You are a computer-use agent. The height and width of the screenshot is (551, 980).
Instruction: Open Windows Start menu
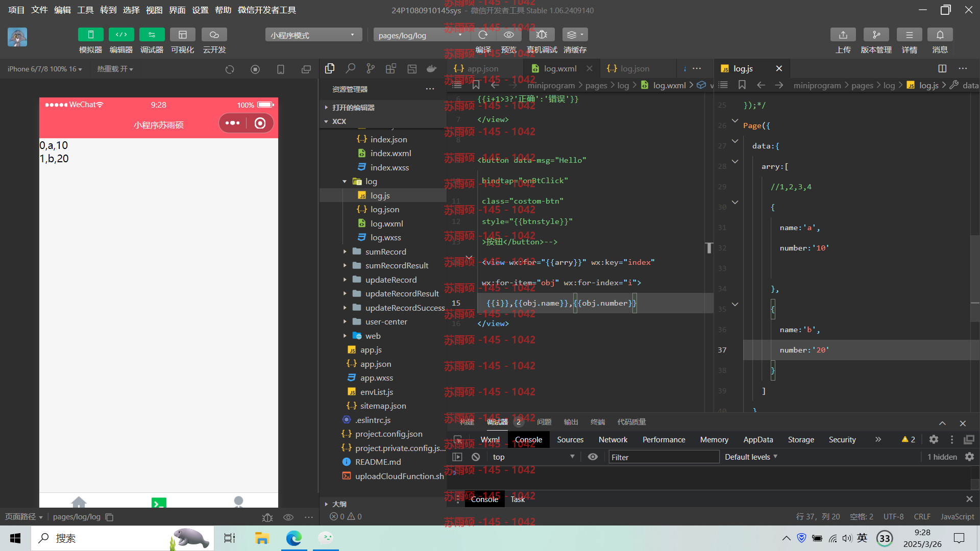(x=15, y=538)
